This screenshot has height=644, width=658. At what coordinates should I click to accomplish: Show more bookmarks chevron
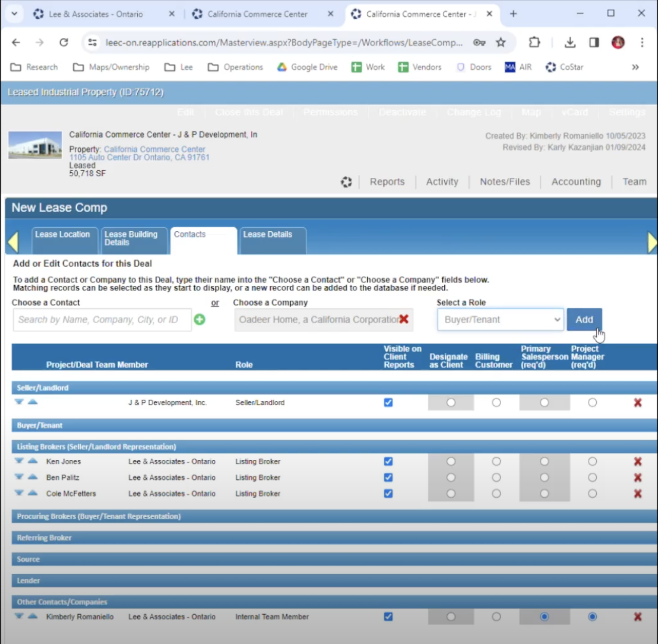coord(635,67)
